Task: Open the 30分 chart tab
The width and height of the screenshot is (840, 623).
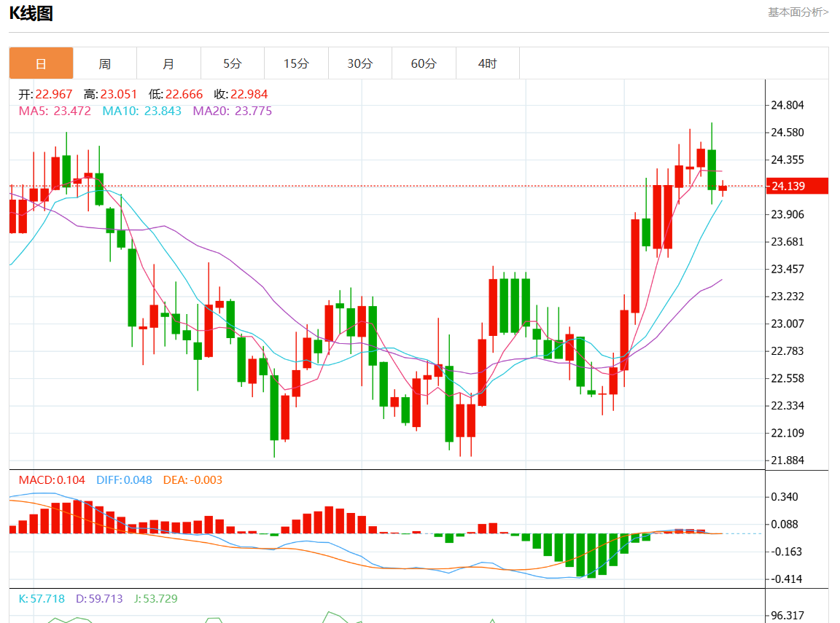Action: point(360,63)
